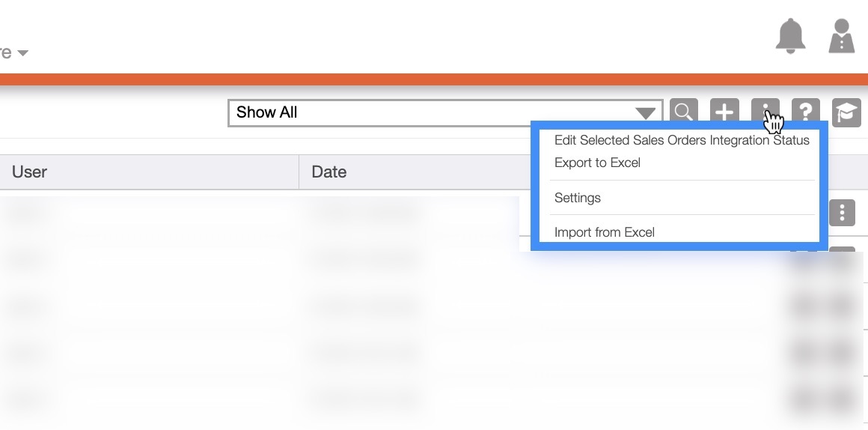This screenshot has width=868, height=430.
Task: Click the graduation cap training icon
Action: click(846, 112)
